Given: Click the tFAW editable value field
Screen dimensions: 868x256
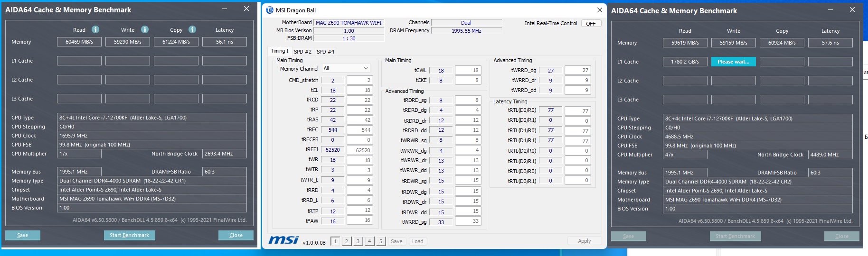Looking at the screenshot, I should tap(360, 220).
